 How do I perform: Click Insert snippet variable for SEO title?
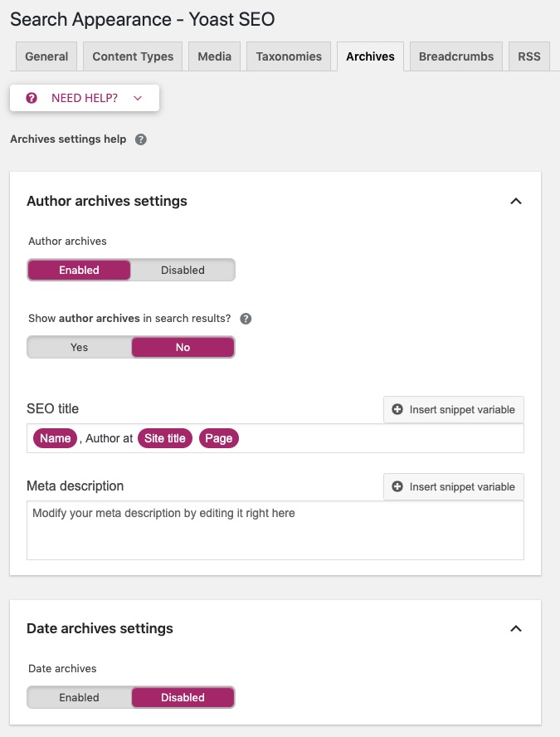click(453, 409)
